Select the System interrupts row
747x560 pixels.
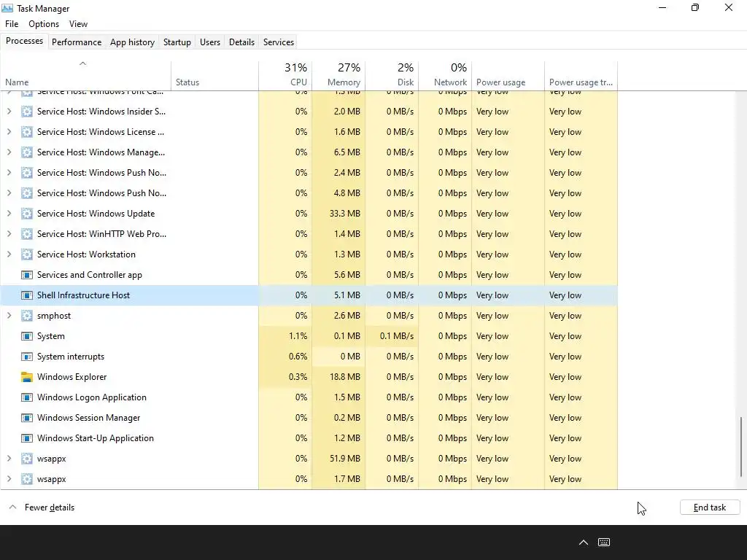point(309,357)
